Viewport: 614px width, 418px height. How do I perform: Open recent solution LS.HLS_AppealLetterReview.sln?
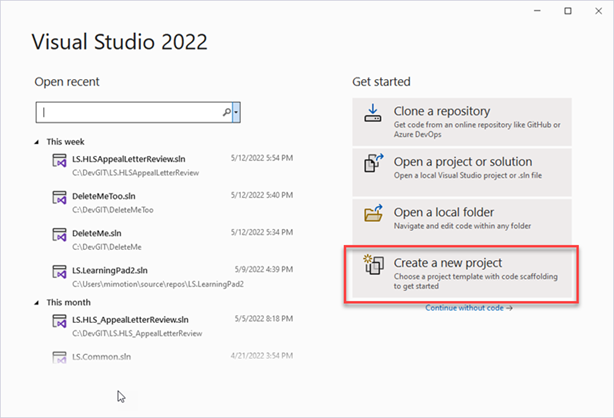[x=130, y=320]
